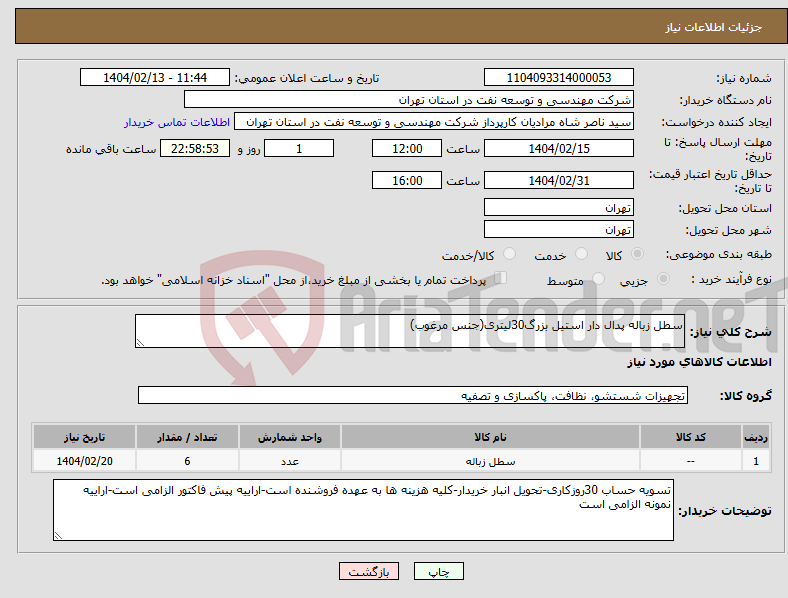Click the -- product code cell
This screenshot has height=598, width=788.
[x=691, y=461]
